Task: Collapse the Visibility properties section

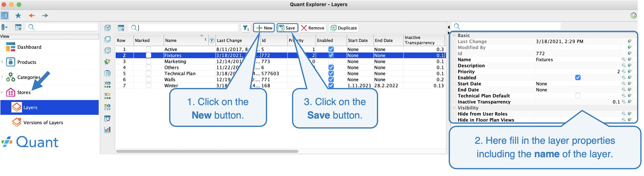Action: (454, 108)
